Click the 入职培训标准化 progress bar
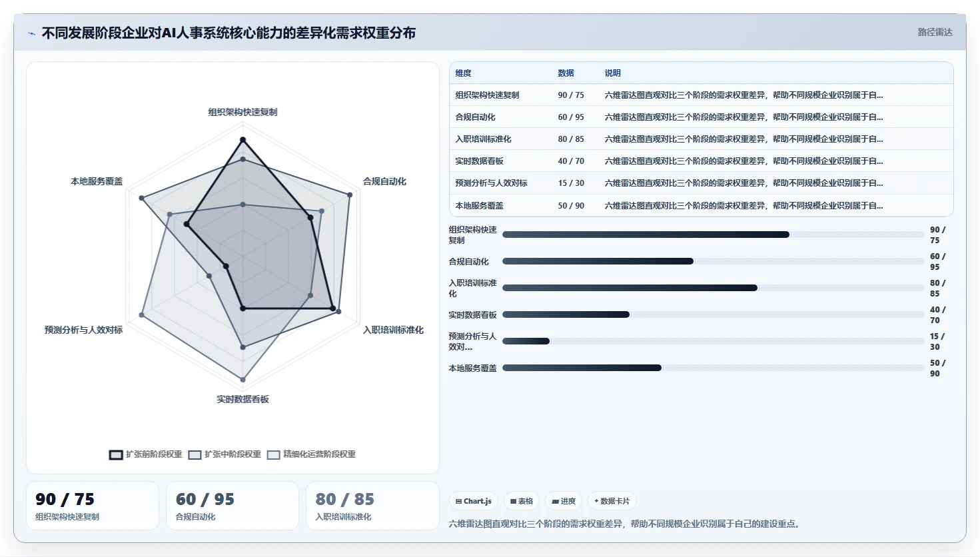980x557 pixels. coord(714,288)
